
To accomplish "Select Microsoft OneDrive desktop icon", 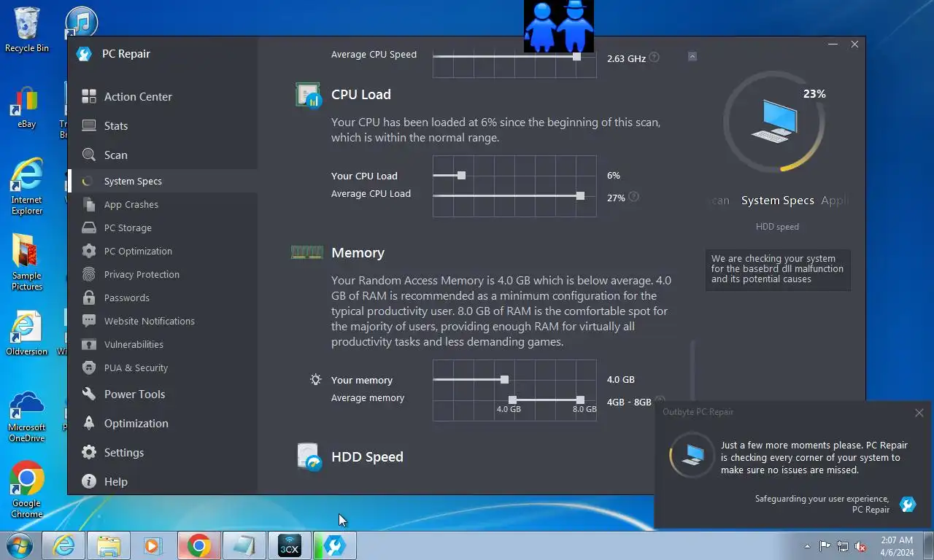I will coord(27,417).
